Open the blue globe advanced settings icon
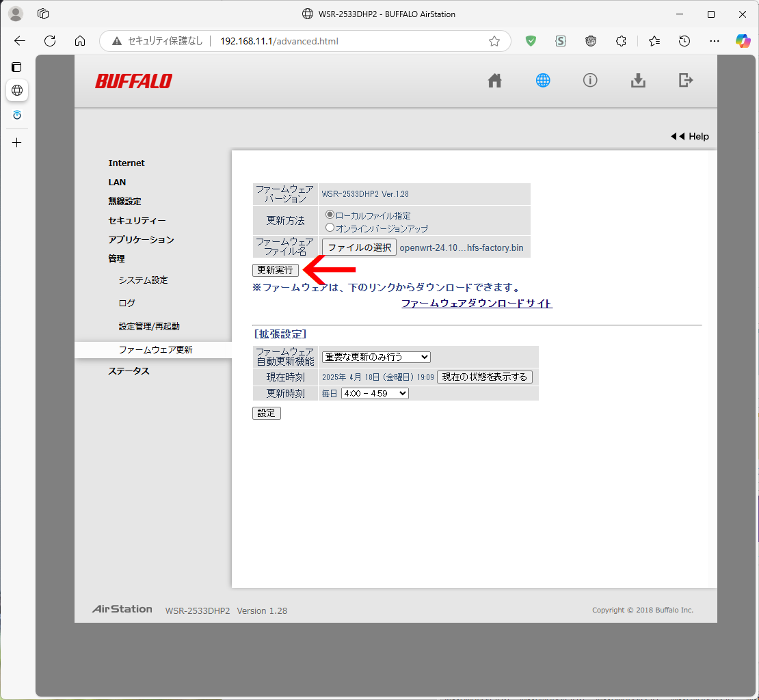Screen dimensions: 759x700 tap(543, 80)
